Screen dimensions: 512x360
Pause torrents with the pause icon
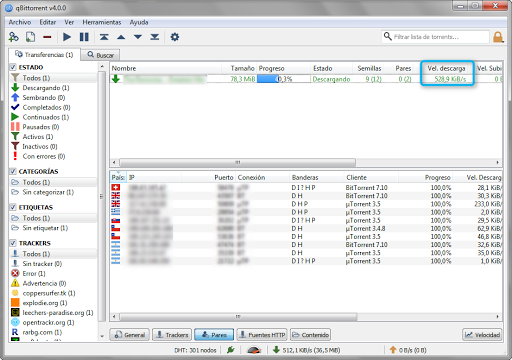pos(84,37)
